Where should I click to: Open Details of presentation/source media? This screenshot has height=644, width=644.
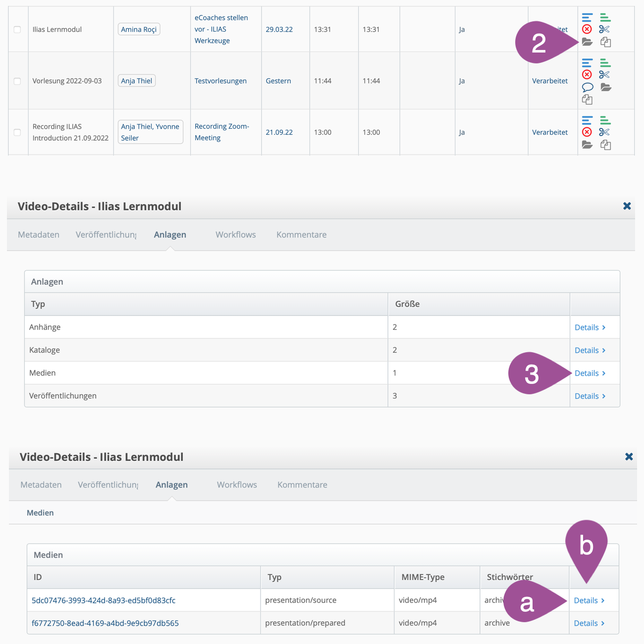pyautogui.click(x=589, y=600)
